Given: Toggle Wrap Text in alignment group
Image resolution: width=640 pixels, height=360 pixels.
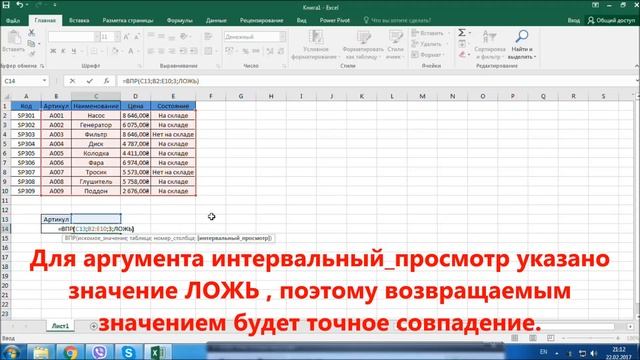Looking at the screenshot, I should pos(209,36).
